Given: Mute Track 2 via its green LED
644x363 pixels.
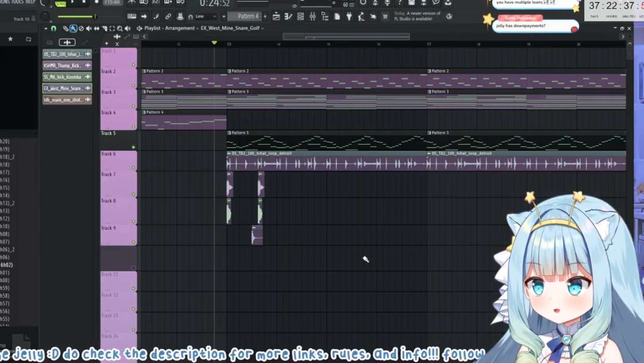Looking at the screenshot, I should point(133,86).
